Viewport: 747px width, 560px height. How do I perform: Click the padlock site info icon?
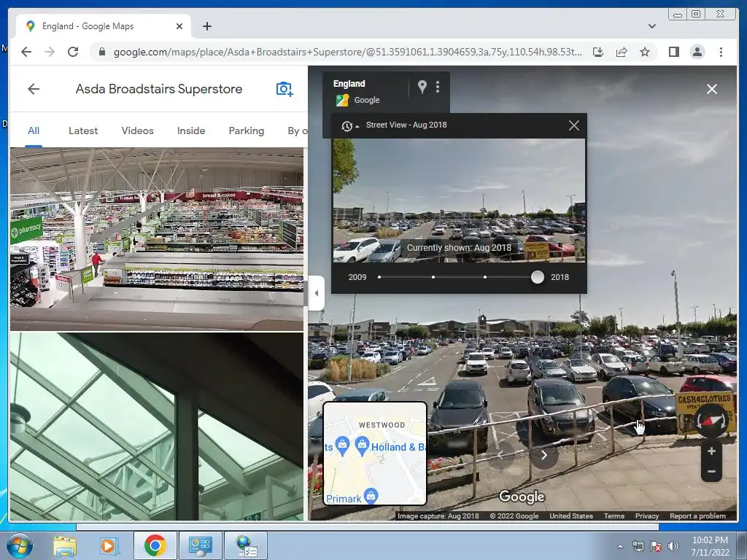tap(101, 52)
